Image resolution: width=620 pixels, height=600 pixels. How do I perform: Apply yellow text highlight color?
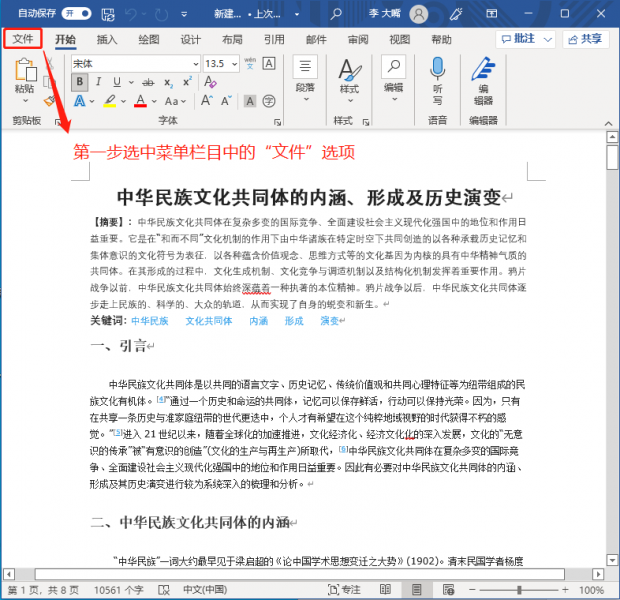tap(110, 101)
